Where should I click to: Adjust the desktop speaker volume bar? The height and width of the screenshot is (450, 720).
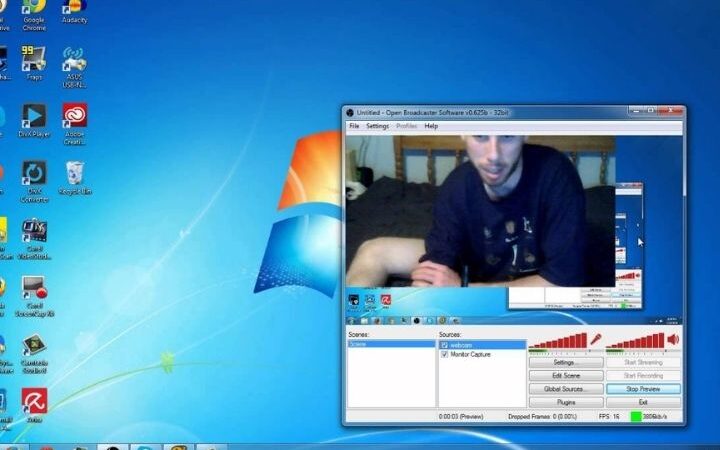coord(635,340)
